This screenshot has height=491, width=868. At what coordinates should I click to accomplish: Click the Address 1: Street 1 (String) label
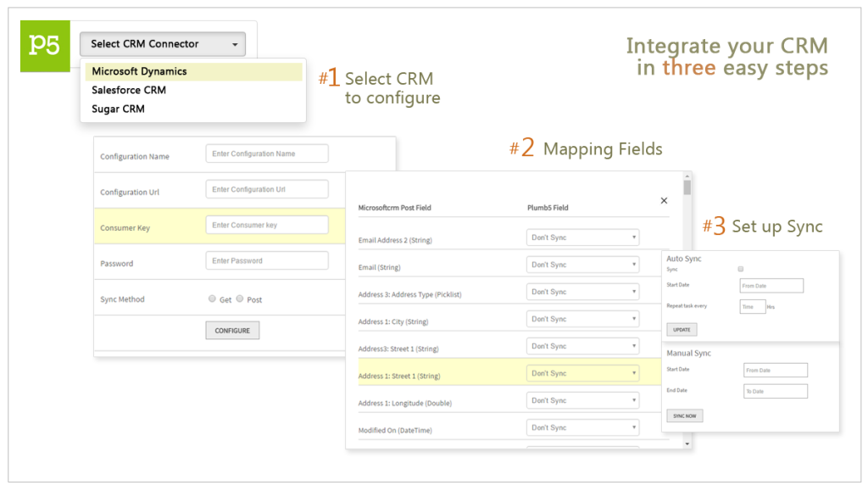tap(399, 376)
